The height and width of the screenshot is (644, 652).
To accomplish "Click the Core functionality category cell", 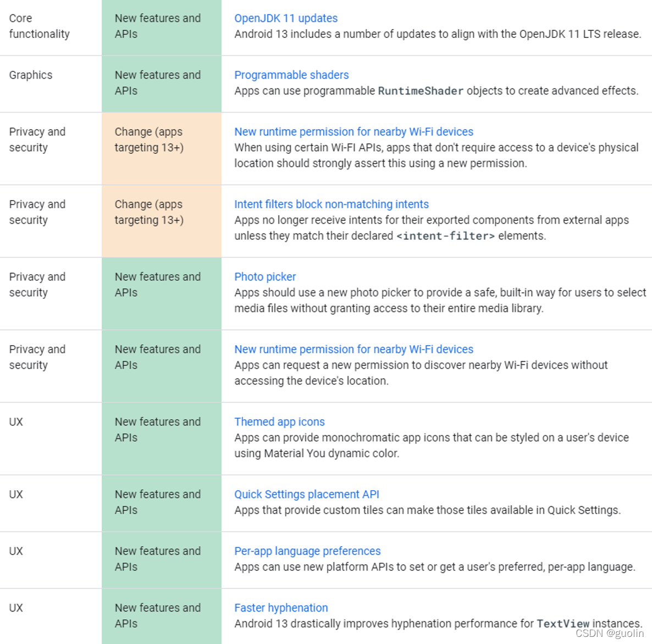I will pos(51,27).
